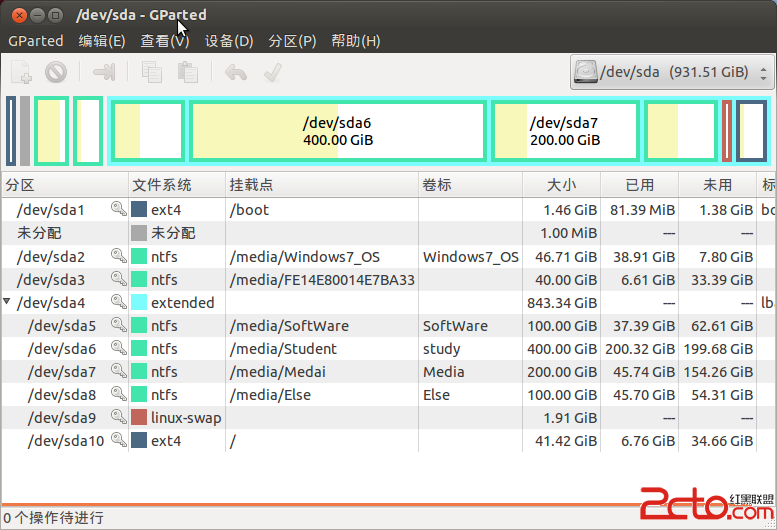Sort by the 卷标 column header
The image size is (777, 530).
(x=471, y=185)
